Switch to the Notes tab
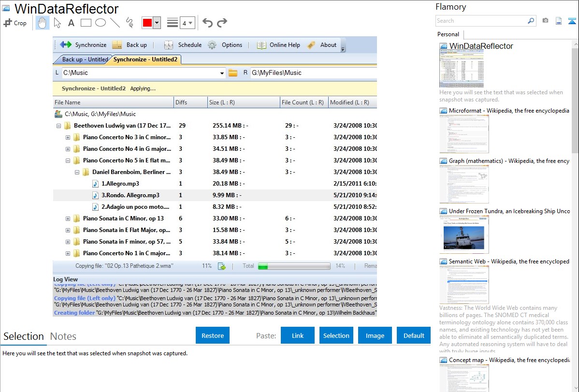Screen dimensions: 579x392 (63, 336)
